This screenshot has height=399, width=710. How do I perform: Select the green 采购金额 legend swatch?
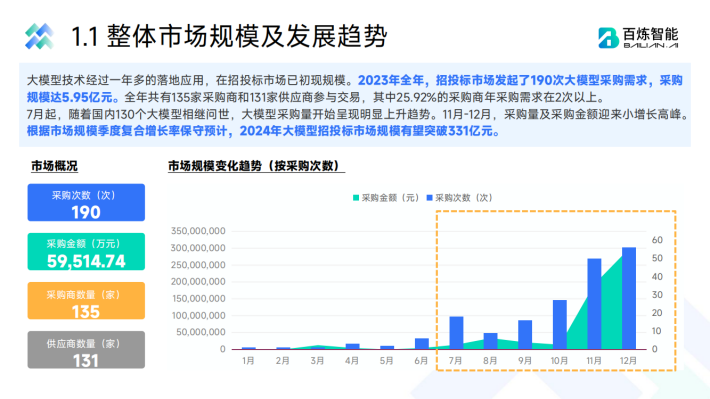[x=356, y=198]
